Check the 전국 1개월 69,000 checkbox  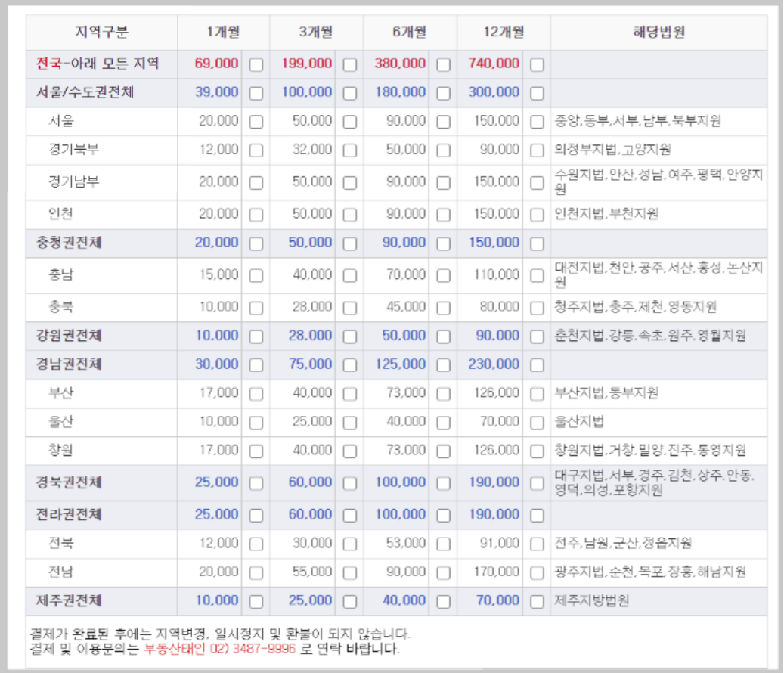[256, 64]
